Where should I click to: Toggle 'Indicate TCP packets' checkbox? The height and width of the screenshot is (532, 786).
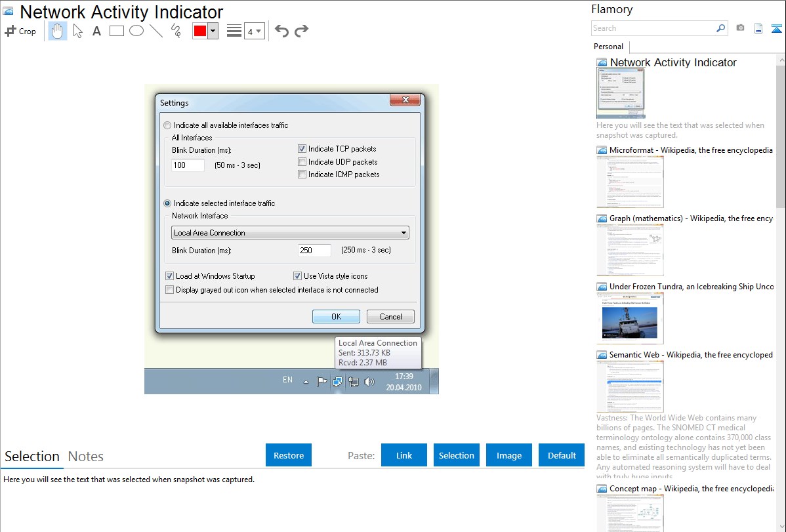[302, 148]
